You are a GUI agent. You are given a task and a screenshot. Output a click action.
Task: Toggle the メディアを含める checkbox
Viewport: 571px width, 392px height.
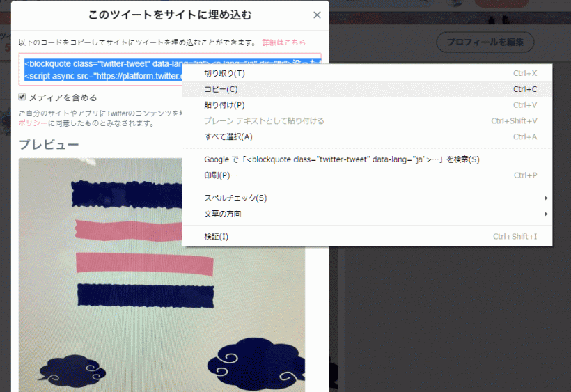(x=23, y=97)
